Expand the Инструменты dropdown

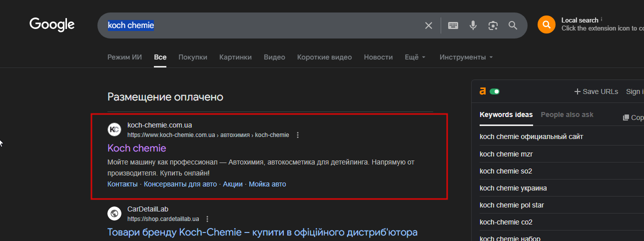tap(467, 57)
